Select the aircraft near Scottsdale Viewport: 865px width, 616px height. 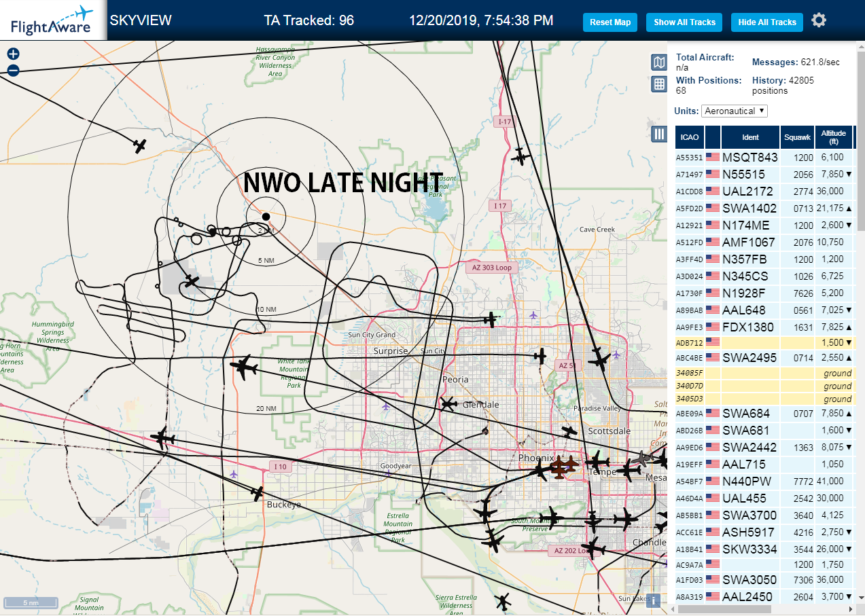tap(569, 431)
